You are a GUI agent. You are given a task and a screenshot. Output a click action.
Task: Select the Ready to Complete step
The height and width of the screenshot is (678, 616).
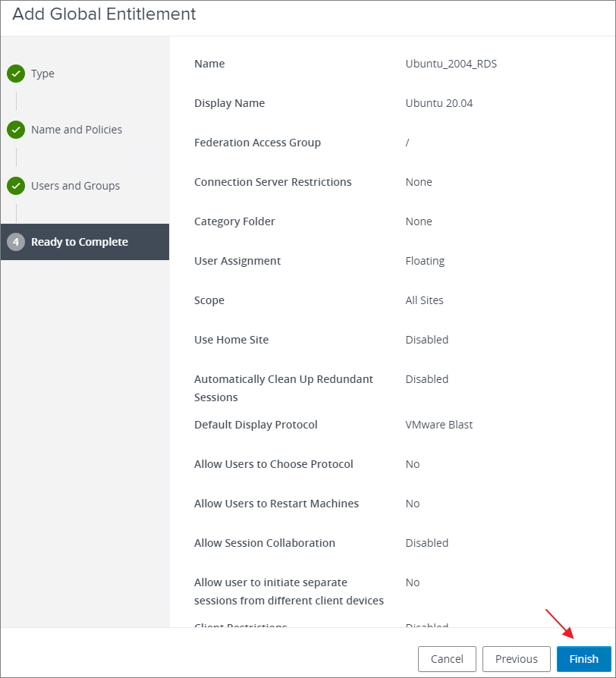click(80, 242)
